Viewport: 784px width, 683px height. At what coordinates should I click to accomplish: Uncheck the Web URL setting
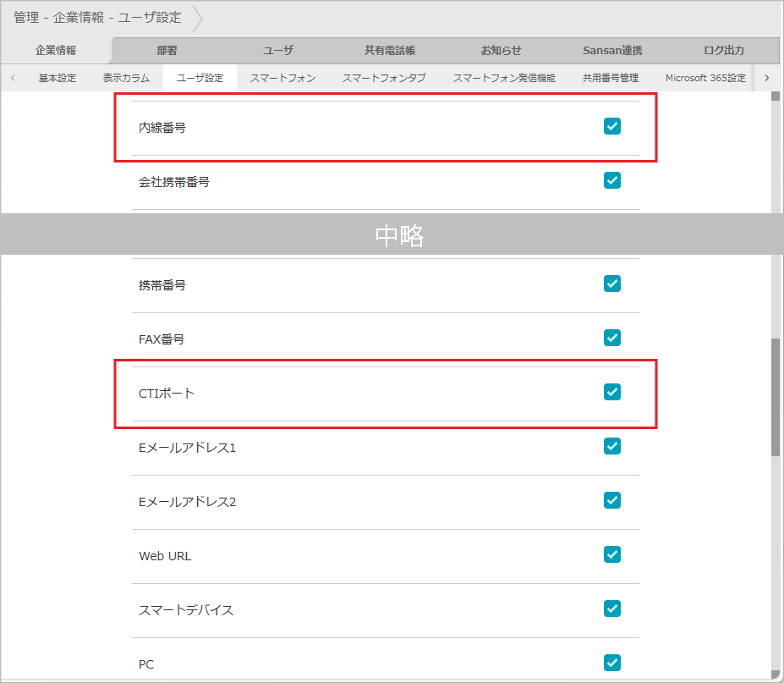coord(611,554)
